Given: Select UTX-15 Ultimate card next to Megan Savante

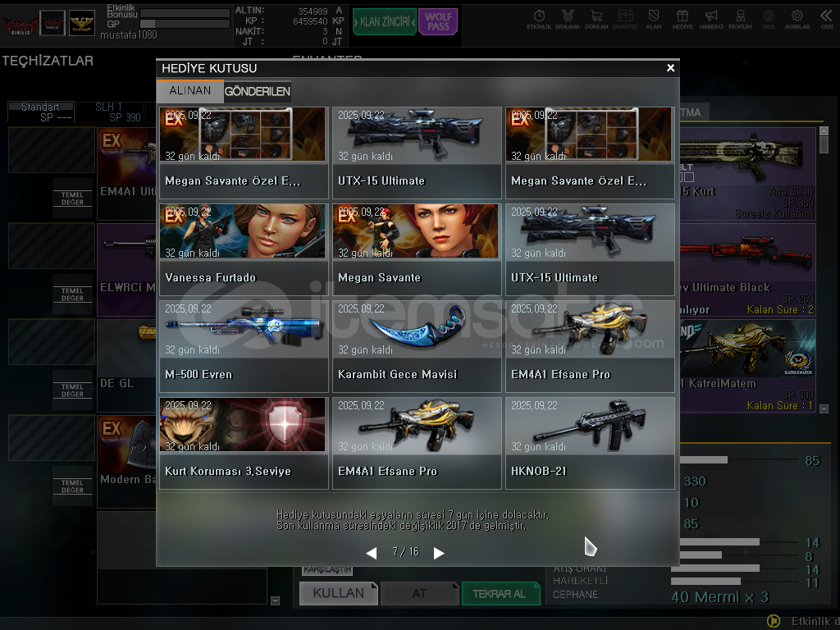Looking at the screenshot, I should click(590, 249).
